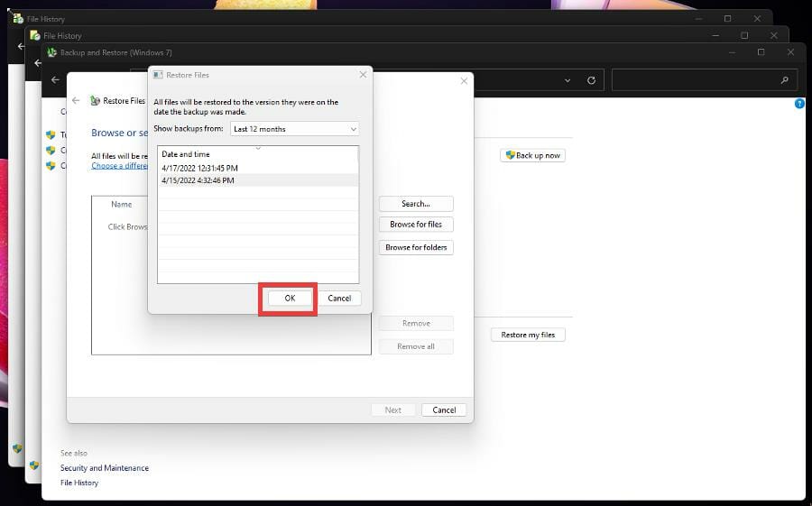The width and height of the screenshot is (812, 506).
Task: Click back arrow in Backup and Restore window
Action: (55, 79)
